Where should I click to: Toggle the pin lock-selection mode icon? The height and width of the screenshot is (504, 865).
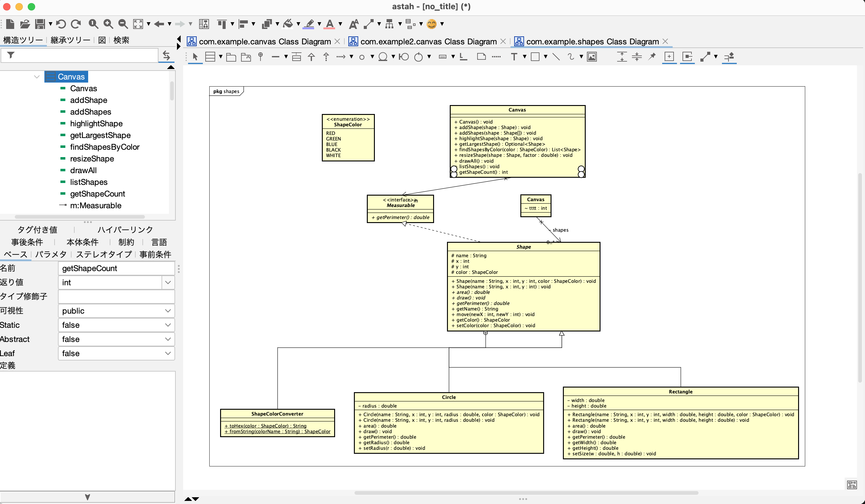652,57
